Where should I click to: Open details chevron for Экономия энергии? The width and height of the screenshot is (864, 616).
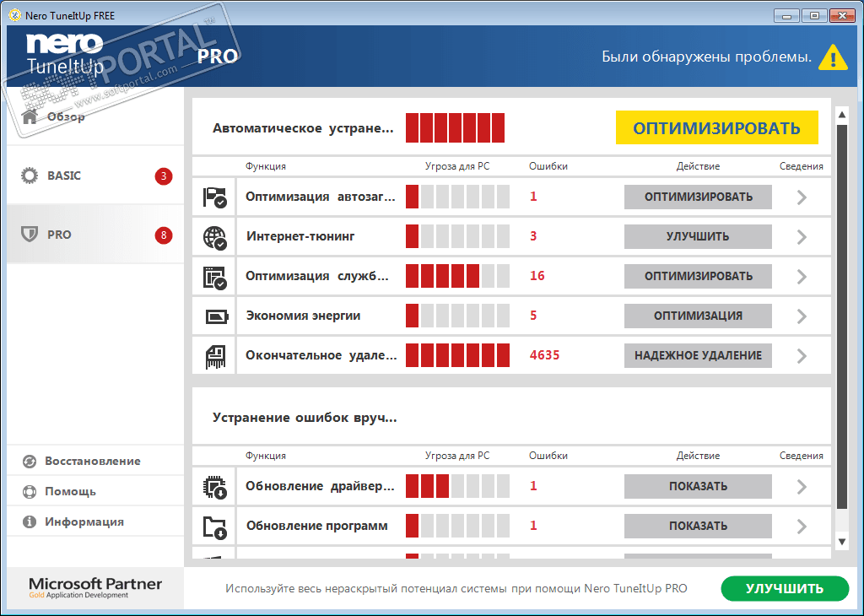point(802,316)
